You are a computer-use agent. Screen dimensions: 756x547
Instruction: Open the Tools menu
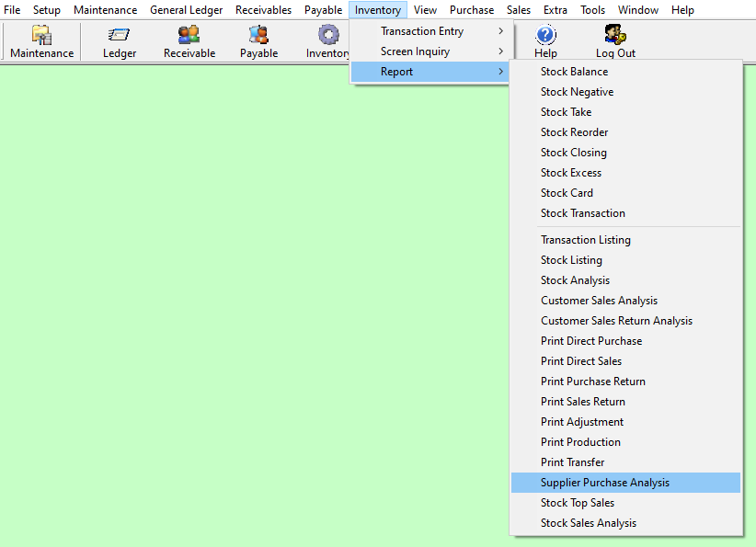(x=592, y=9)
